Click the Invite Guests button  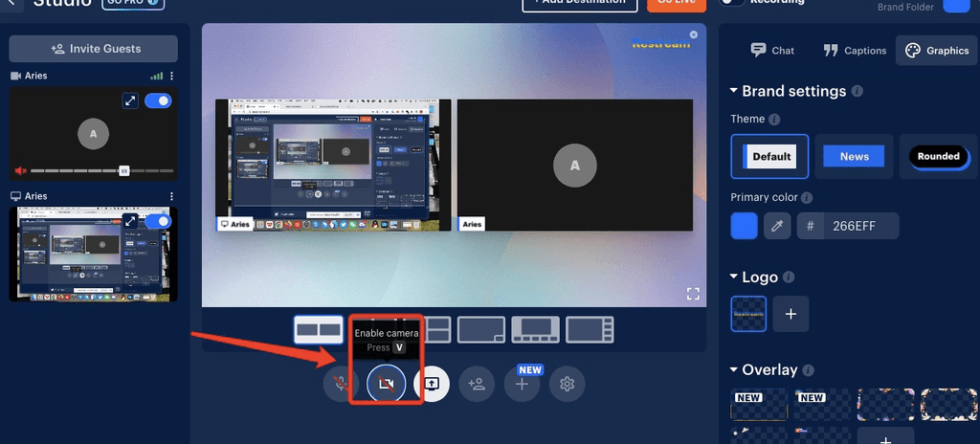click(x=94, y=49)
